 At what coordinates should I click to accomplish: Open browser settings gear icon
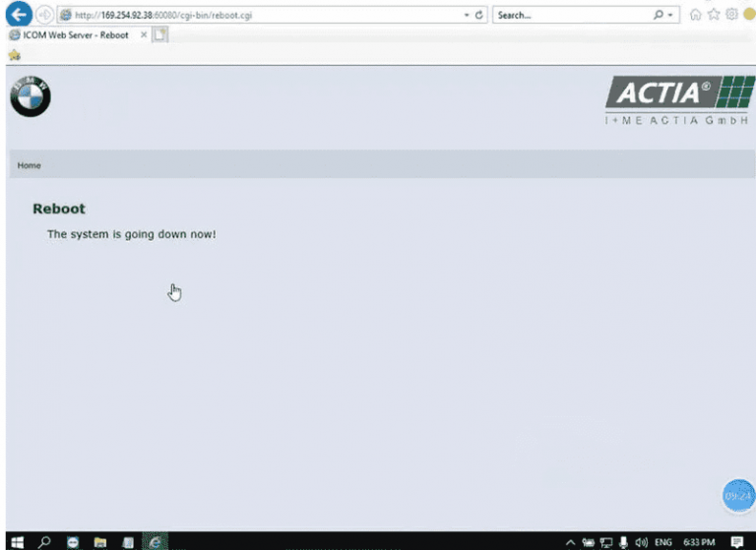point(731,15)
